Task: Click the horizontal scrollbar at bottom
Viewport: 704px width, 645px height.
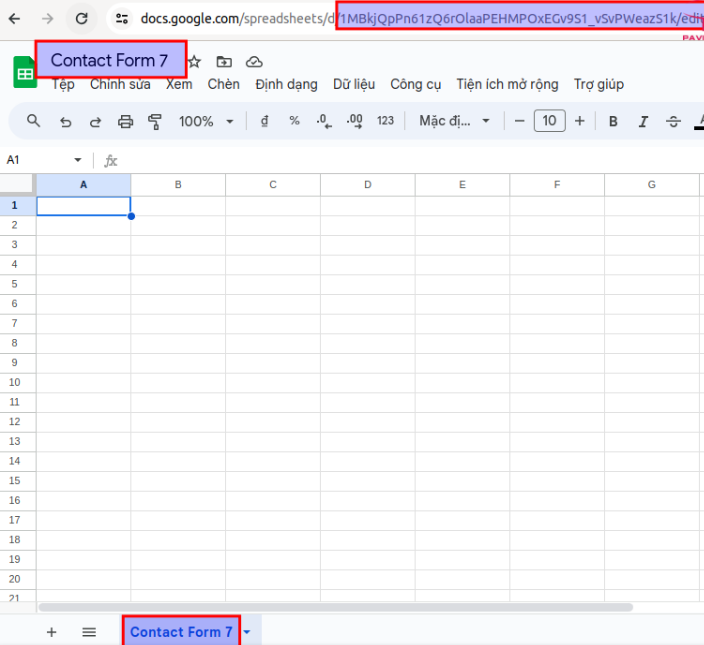Action: pyautogui.click(x=335, y=607)
